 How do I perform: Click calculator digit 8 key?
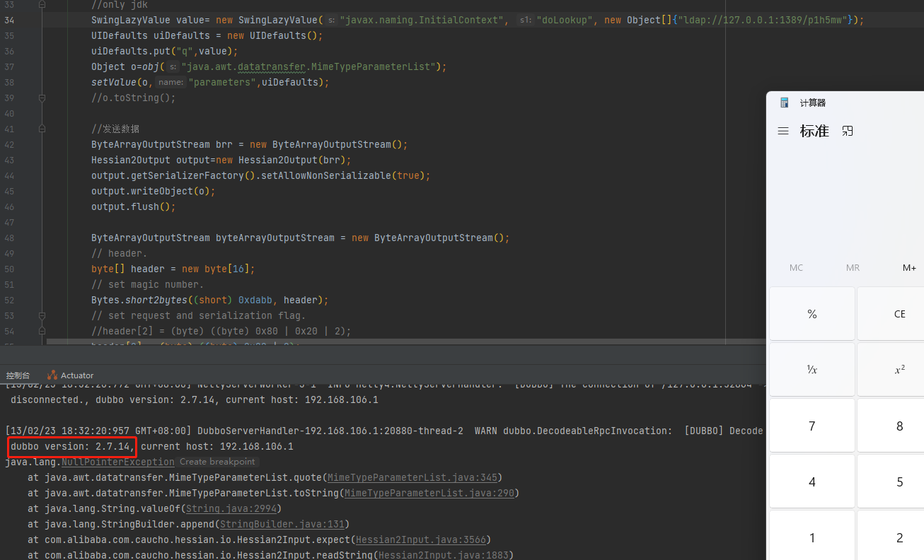899,426
